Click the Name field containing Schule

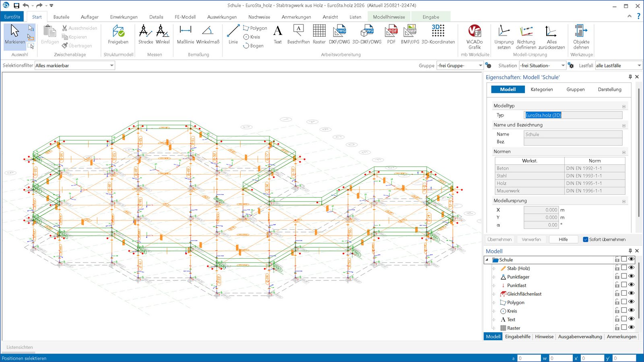572,134
